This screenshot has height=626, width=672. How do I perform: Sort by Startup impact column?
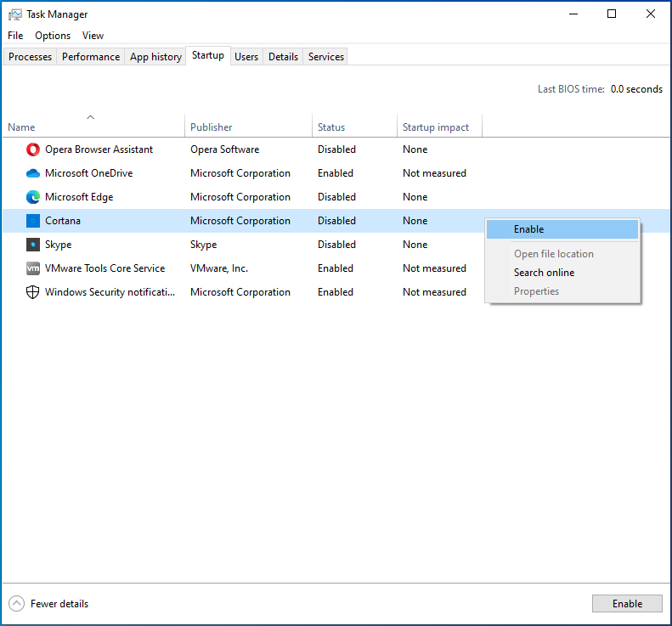tap(436, 127)
